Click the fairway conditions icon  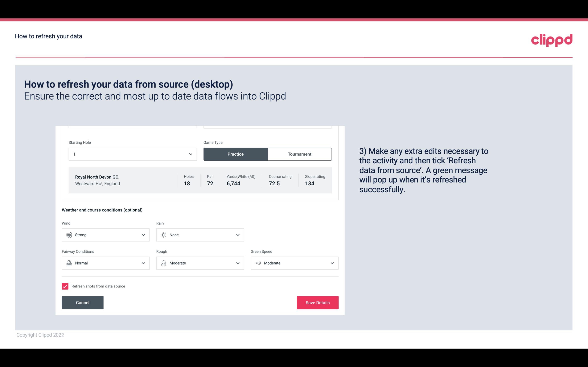click(69, 263)
